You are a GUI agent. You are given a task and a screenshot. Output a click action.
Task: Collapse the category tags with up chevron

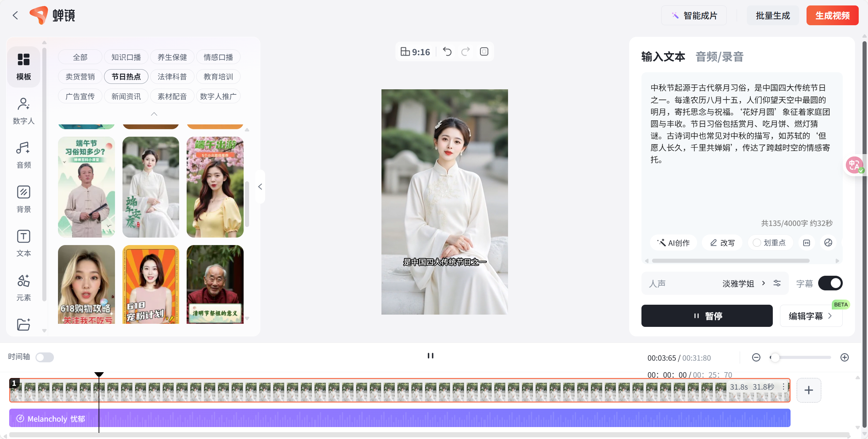pos(154,114)
